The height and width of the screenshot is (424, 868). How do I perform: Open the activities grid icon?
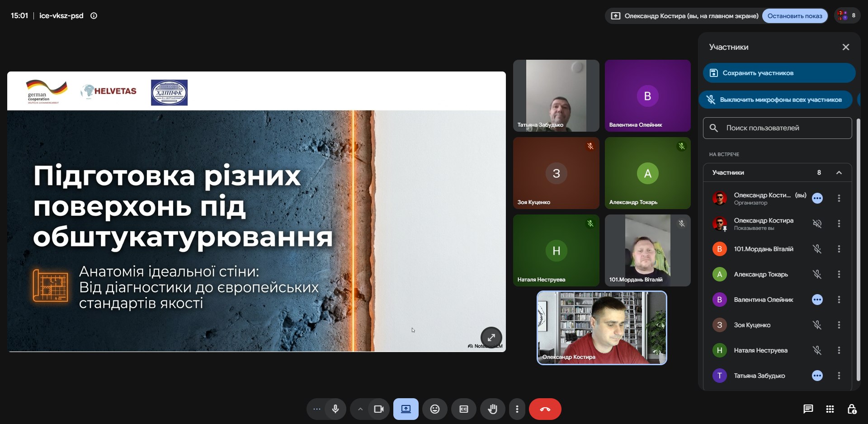coord(830,409)
